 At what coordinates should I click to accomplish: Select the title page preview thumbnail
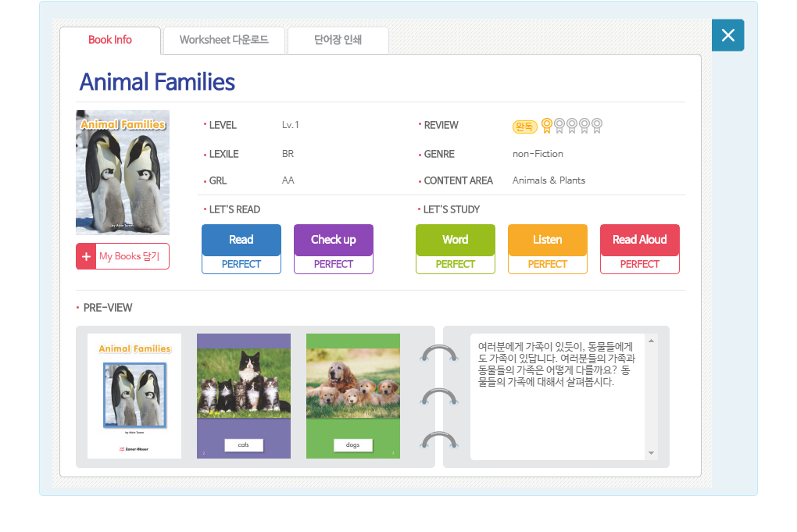pos(134,396)
